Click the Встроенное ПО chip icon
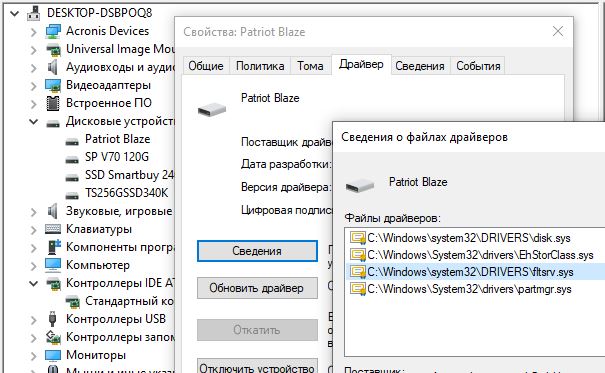The height and width of the screenshot is (373, 605). pos(53,103)
